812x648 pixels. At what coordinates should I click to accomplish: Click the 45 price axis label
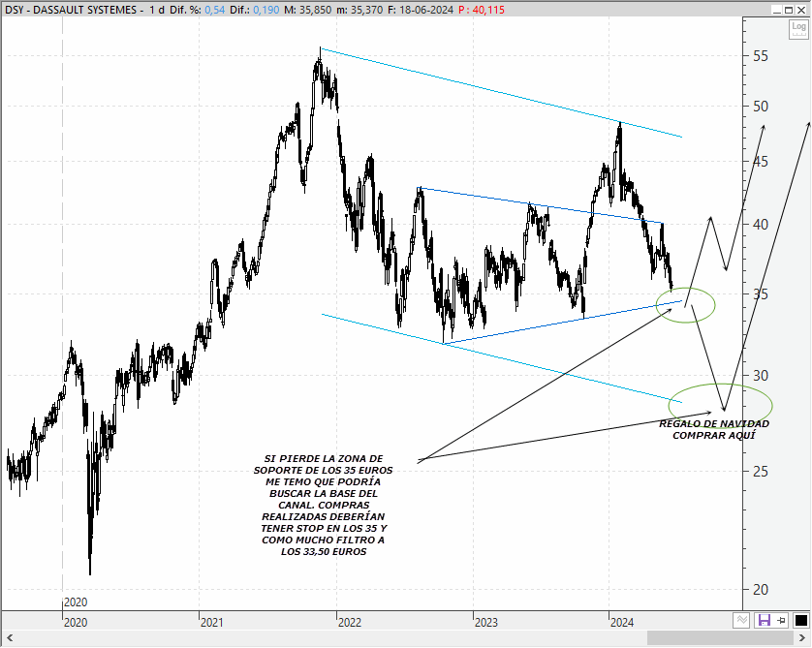pyautogui.click(x=761, y=162)
